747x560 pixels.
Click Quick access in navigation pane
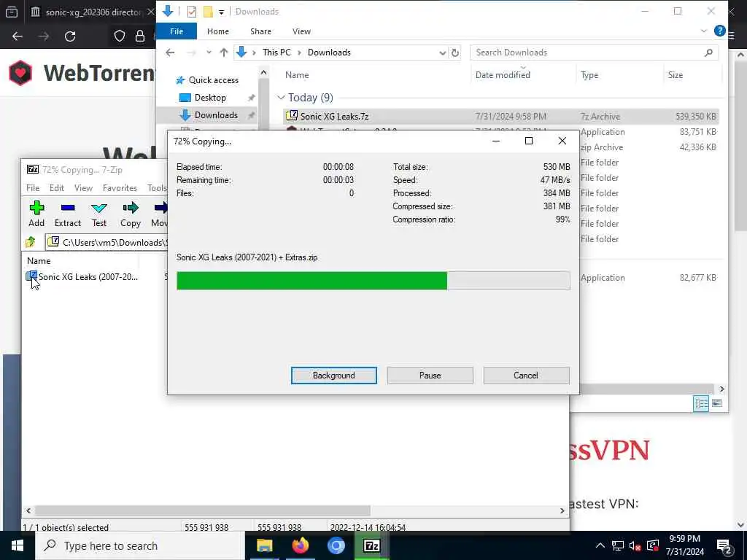pyautogui.click(x=214, y=80)
